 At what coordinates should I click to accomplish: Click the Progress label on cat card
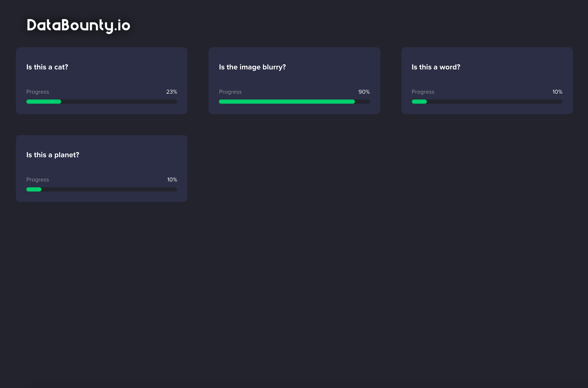pos(38,92)
